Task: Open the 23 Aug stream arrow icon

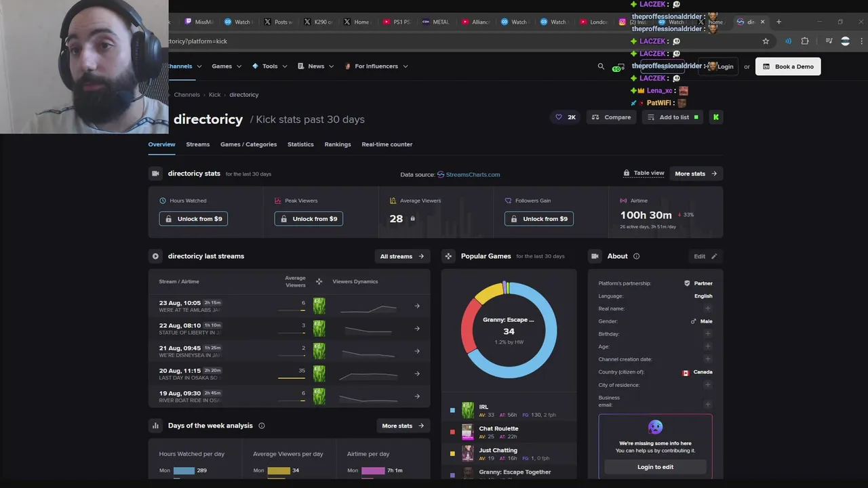Action: 417,306
